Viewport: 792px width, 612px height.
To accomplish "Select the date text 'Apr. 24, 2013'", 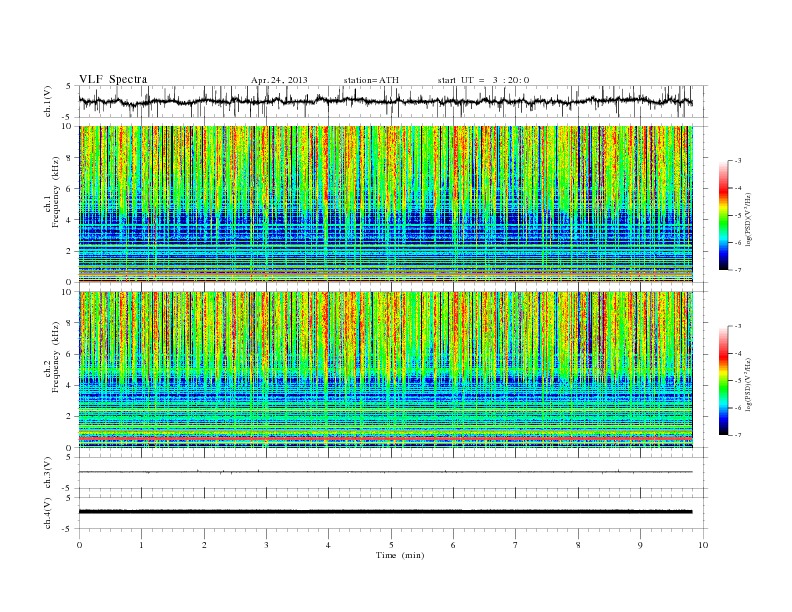I will point(279,80).
